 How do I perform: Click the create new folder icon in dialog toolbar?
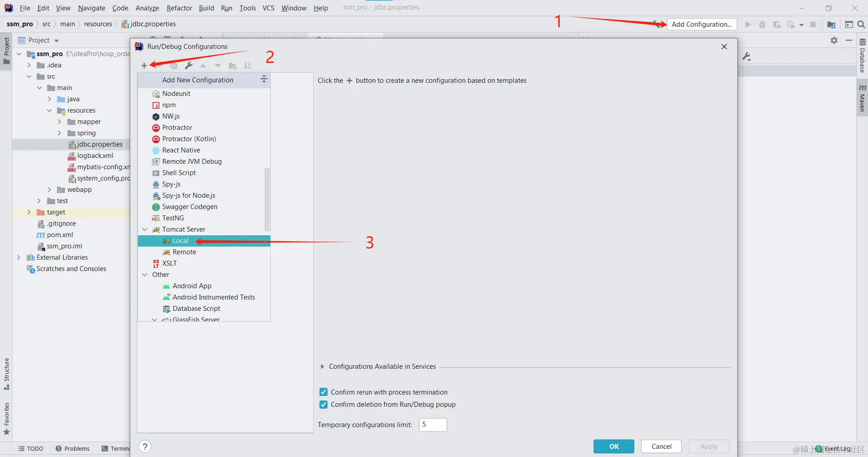[233, 66]
